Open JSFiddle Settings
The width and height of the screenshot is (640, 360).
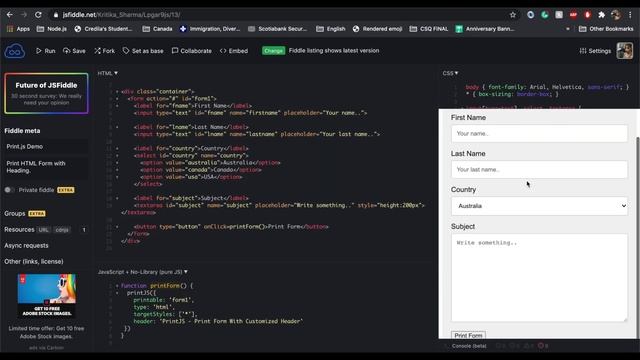[595, 51]
